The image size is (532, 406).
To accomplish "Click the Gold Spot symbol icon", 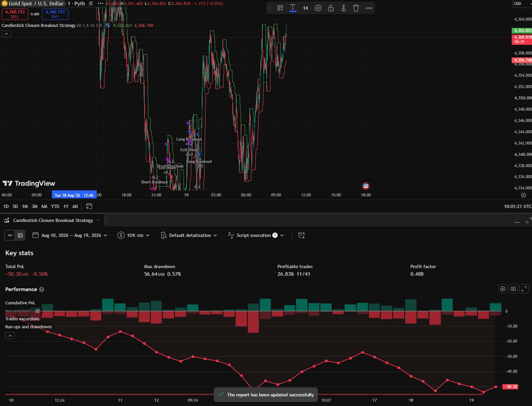I will [x=4, y=3].
